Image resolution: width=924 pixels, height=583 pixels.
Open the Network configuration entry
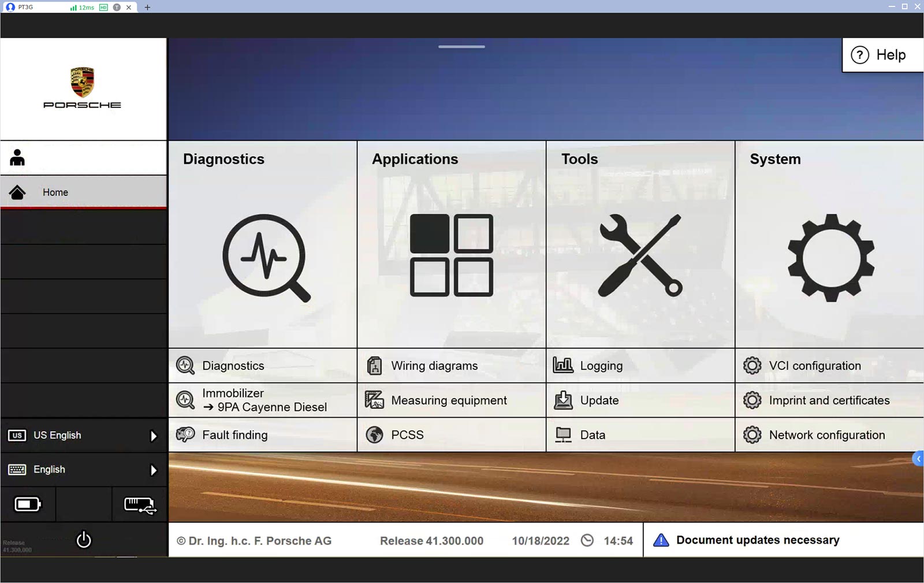tap(830, 435)
